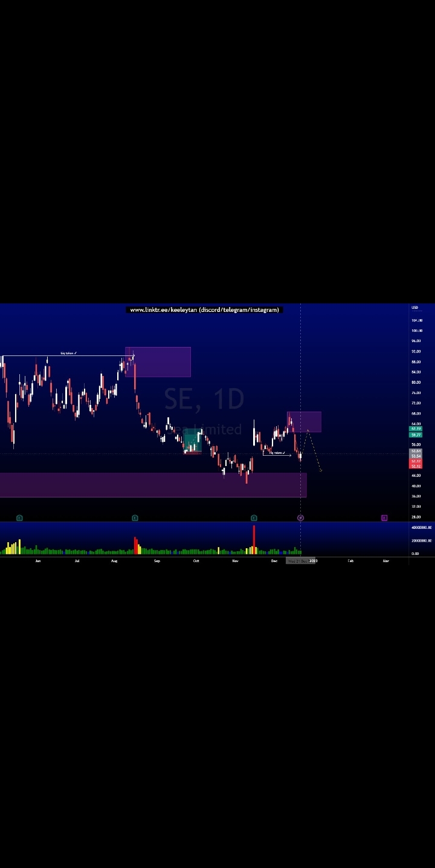Click the yellow volume bars before June
The height and width of the screenshot is (868, 435).
13,548
